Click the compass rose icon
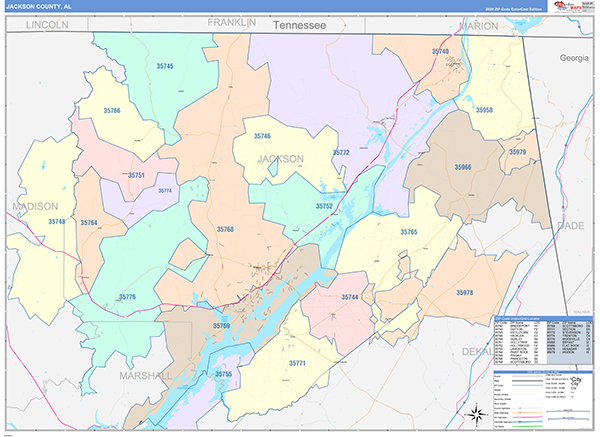Screen dimensions: 600x437 coord(476,414)
